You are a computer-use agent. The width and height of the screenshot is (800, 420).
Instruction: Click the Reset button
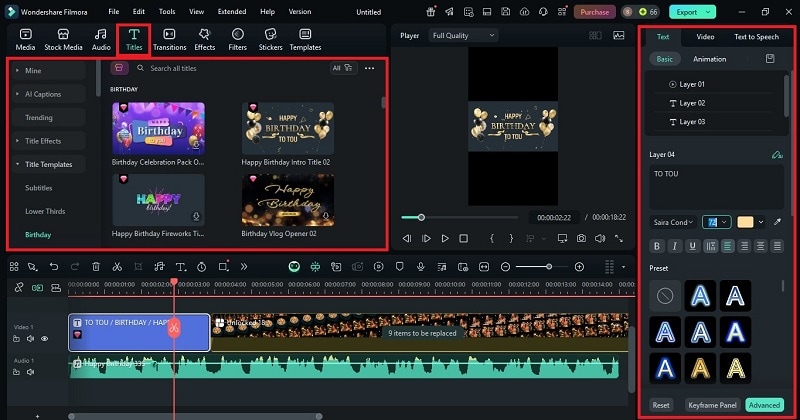pos(661,405)
